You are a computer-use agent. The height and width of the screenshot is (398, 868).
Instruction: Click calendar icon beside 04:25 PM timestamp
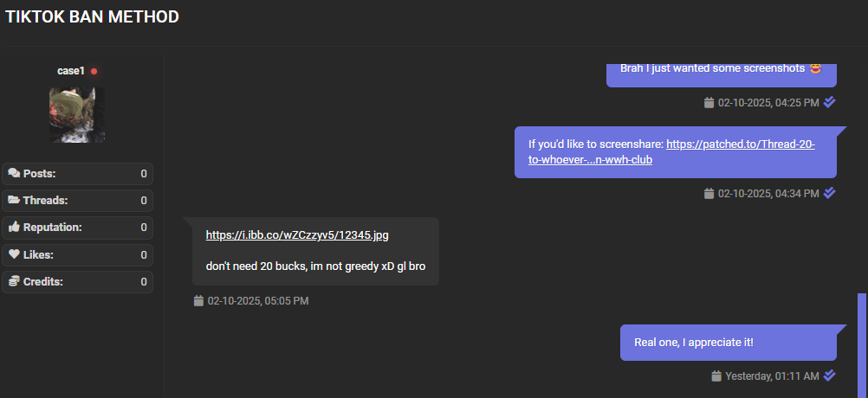[x=709, y=102]
